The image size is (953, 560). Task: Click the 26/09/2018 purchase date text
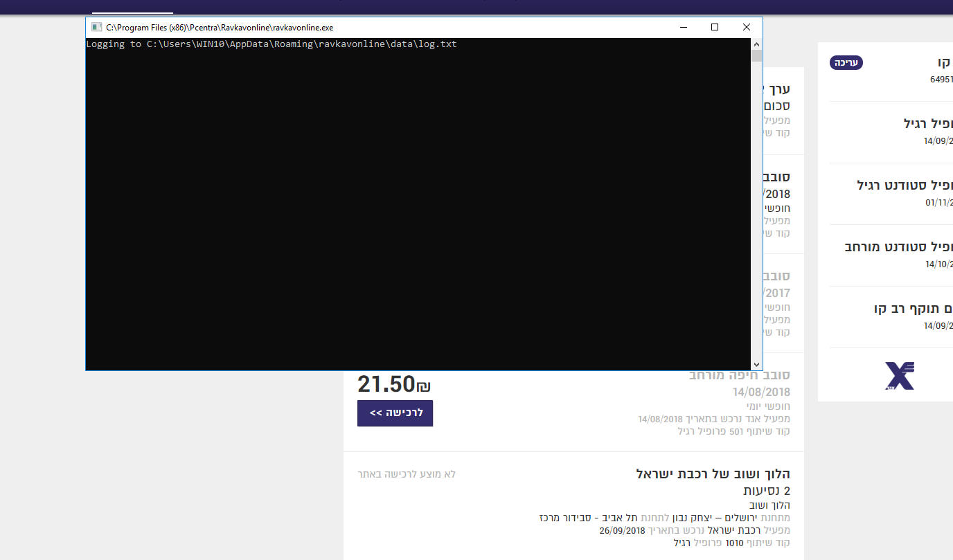point(622,531)
